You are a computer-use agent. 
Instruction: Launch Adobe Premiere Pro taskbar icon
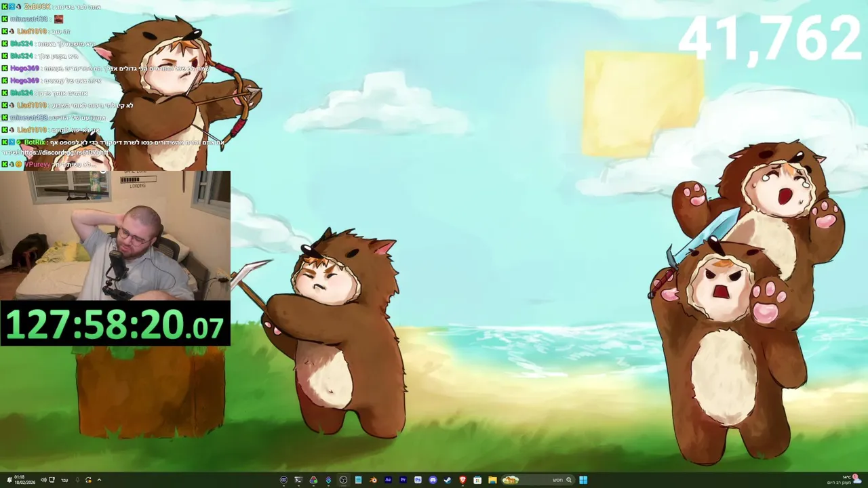click(x=403, y=480)
